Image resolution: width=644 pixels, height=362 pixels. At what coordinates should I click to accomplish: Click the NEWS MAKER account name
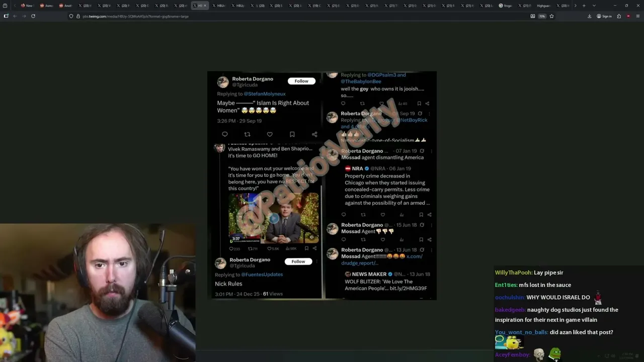(x=369, y=275)
